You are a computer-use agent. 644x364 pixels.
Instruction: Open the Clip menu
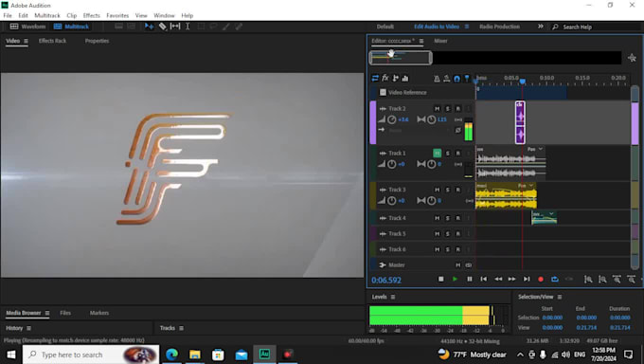pyautogui.click(x=71, y=15)
